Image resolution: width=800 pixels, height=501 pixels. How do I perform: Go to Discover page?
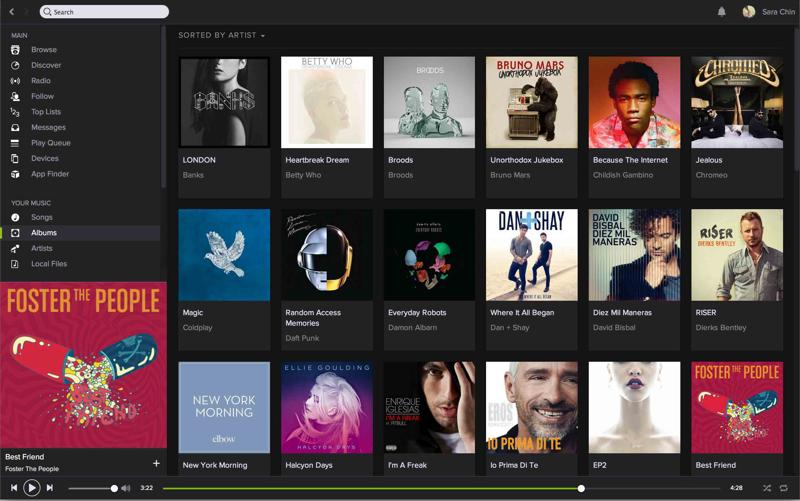(46, 65)
